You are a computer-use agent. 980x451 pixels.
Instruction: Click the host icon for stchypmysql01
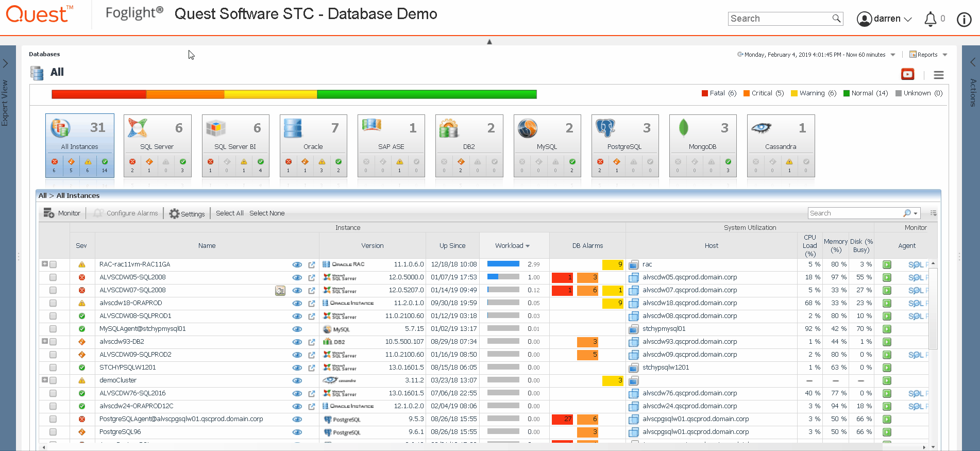[634, 329]
